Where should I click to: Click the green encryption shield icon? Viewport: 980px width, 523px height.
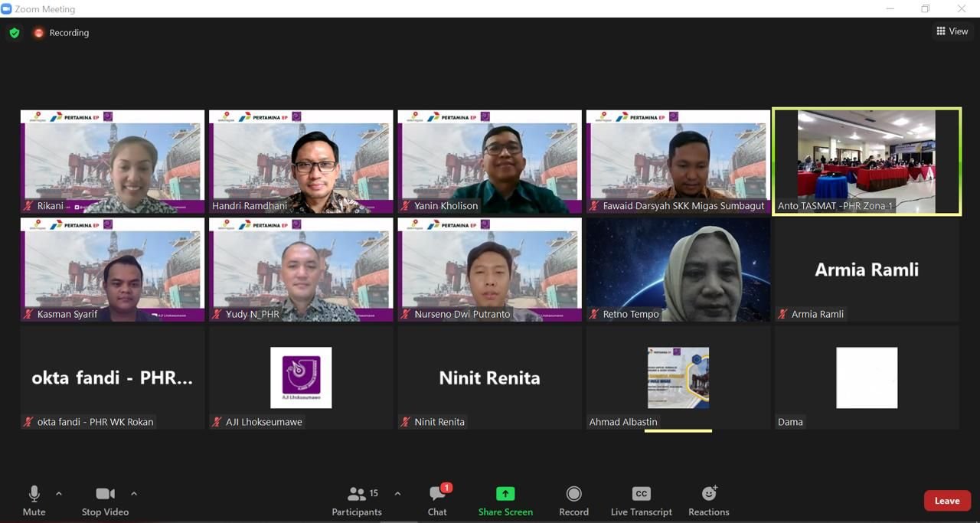(x=15, y=33)
